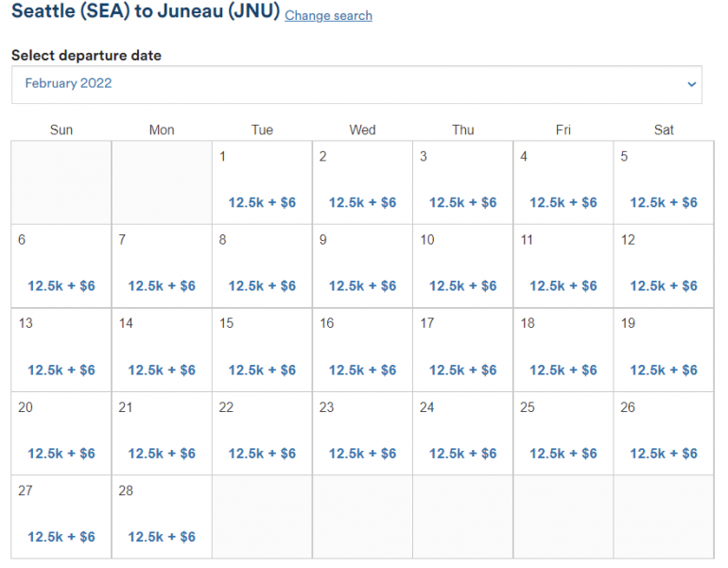Click the fare price for February 17
This screenshot has height=568, width=728.
(462, 370)
